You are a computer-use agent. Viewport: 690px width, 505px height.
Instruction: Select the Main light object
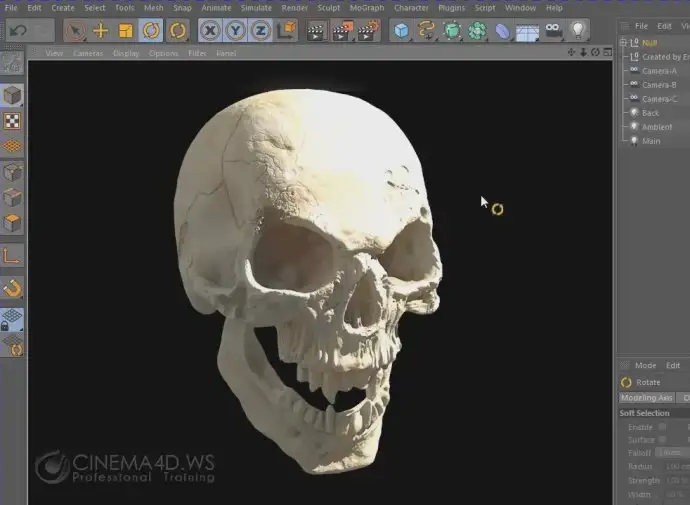point(651,141)
